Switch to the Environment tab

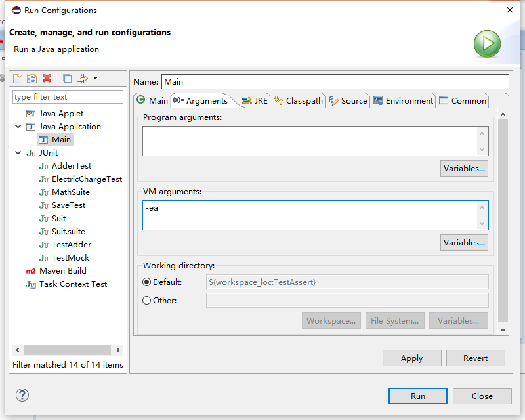tap(403, 101)
